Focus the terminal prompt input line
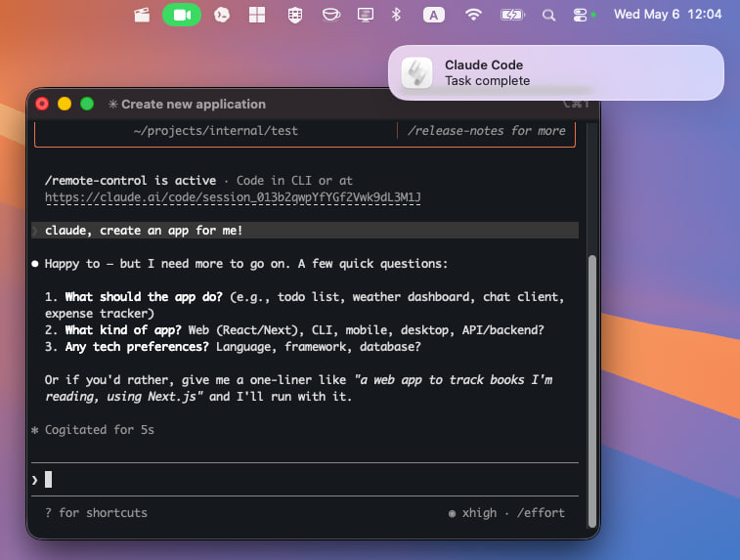 coord(304,479)
